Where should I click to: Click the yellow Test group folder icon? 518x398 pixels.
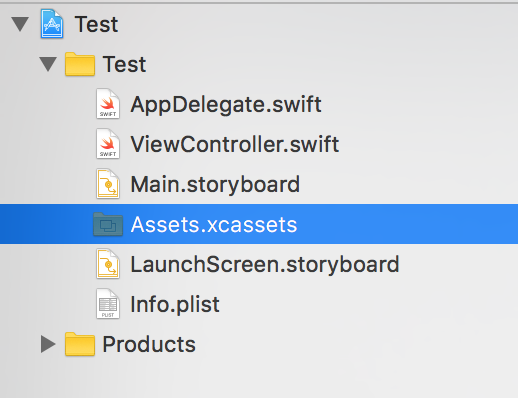tap(80, 64)
